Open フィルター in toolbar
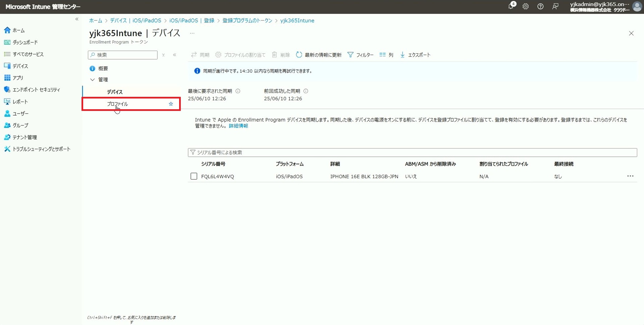This screenshot has width=644, height=325. click(x=360, y=55)
